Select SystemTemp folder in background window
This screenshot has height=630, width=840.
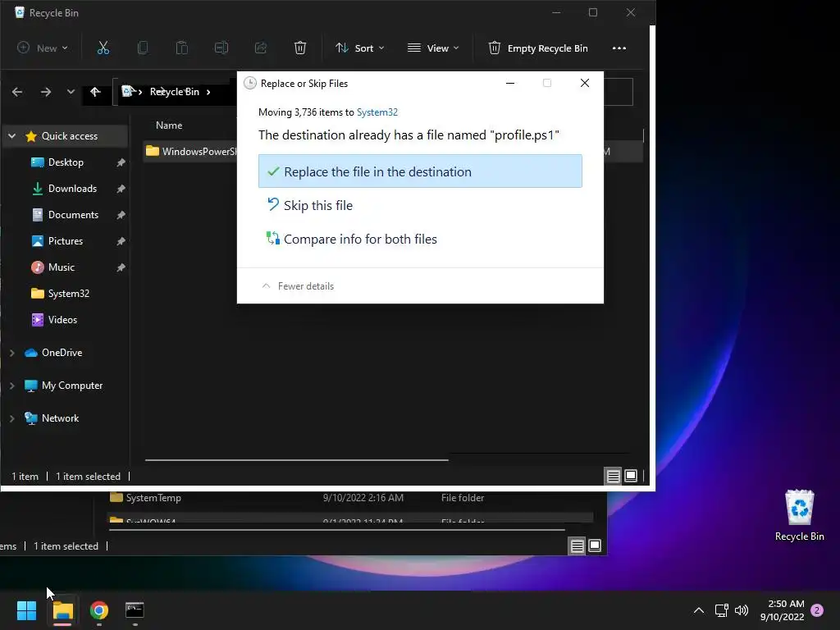point(153,498)
